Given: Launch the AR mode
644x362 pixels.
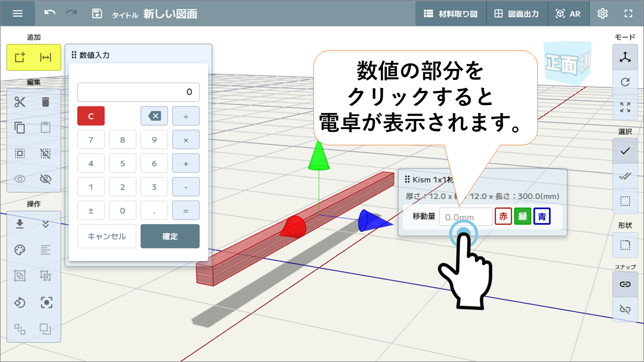Looking at the screenshot, I should 568,14.
